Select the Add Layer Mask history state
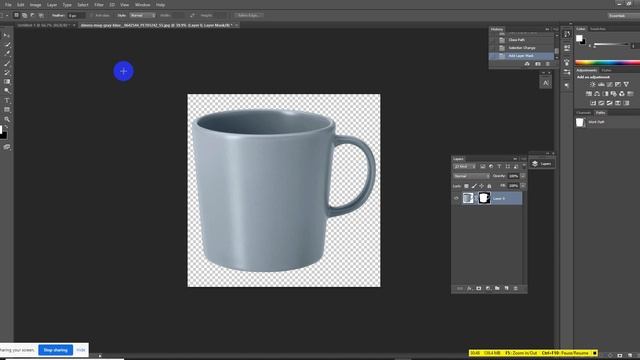The width and height of the screenshot is (640, 360). tap(521, 56)
